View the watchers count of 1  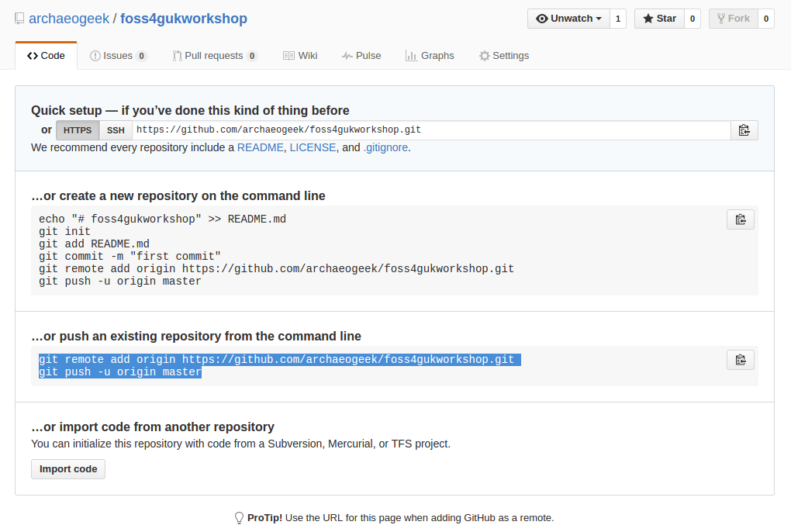coord(618,19)
